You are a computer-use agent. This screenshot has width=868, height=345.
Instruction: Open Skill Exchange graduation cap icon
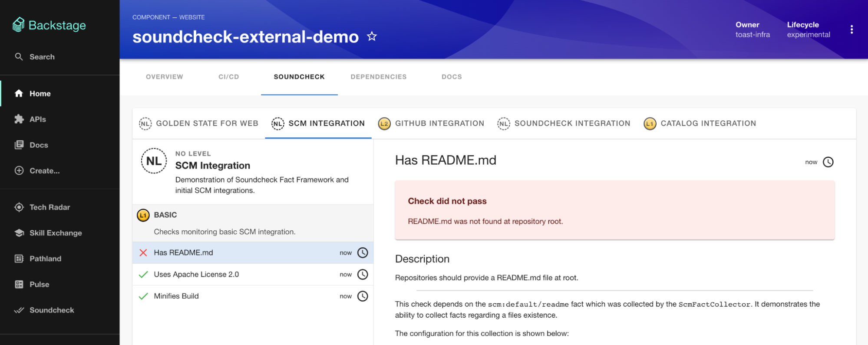coord(19,233)
